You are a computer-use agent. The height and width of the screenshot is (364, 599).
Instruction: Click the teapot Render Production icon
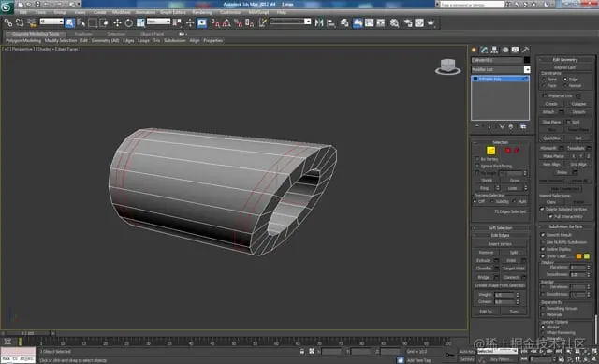click(x=431, y=22)
